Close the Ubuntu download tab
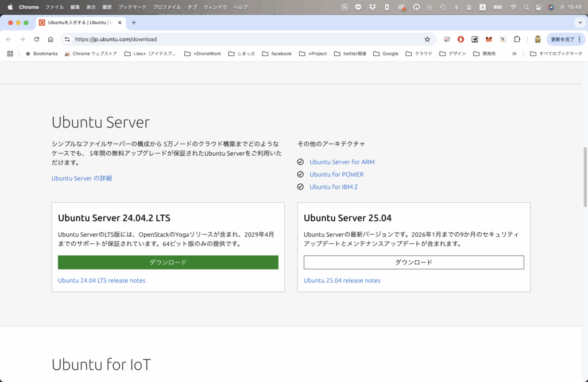The image size is (588, 382). click(x=119, y=22)
